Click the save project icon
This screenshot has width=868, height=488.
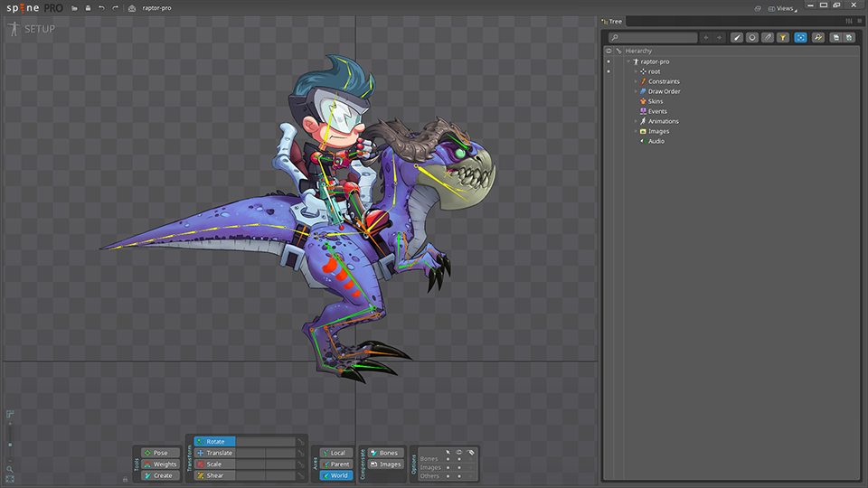pos(88,8)
